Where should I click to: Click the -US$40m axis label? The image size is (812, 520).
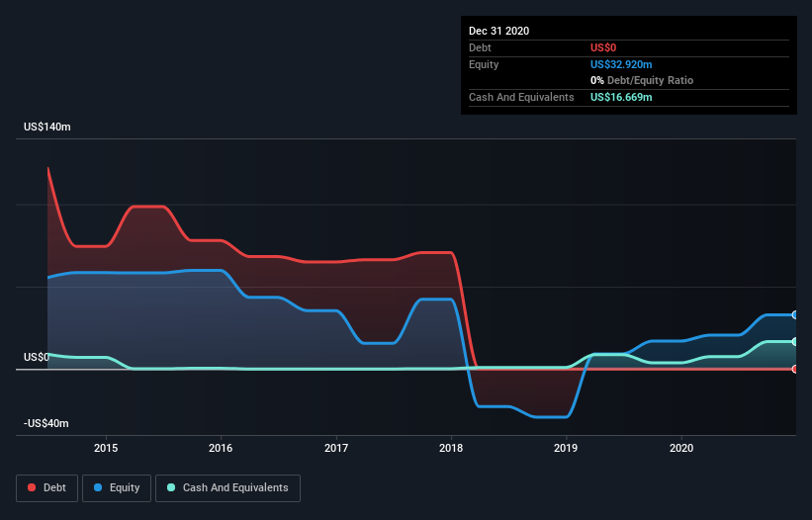coord(46,423)
